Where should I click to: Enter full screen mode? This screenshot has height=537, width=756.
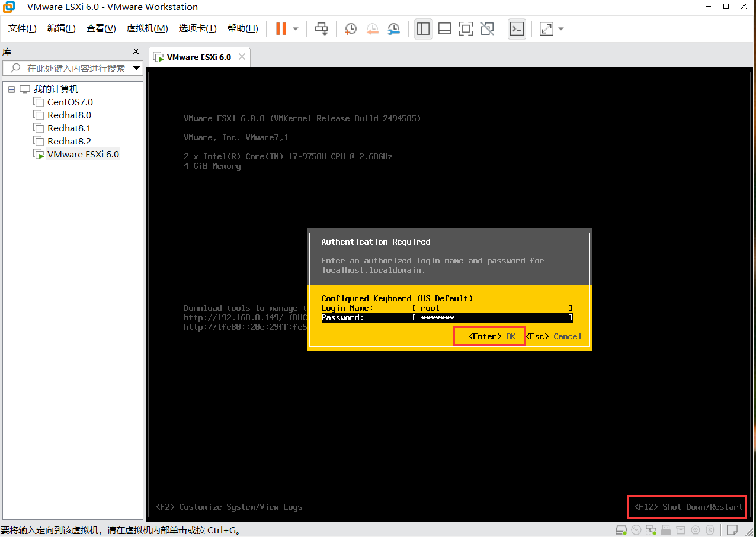(466, 28)
